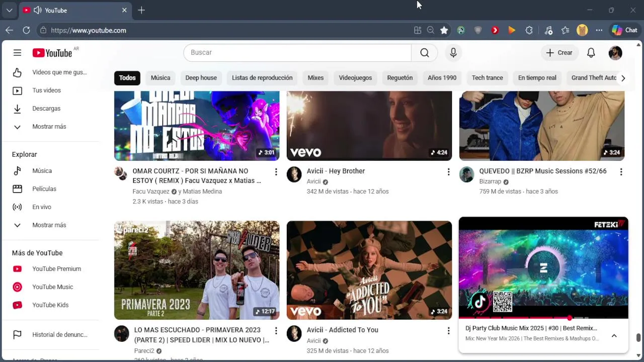Open options for QUEVEDO BZRP video

621,172
